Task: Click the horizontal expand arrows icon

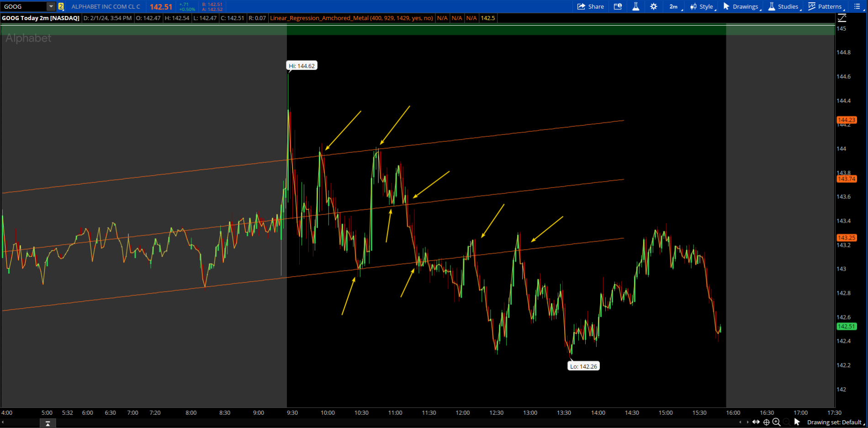Action: (756, 422)
